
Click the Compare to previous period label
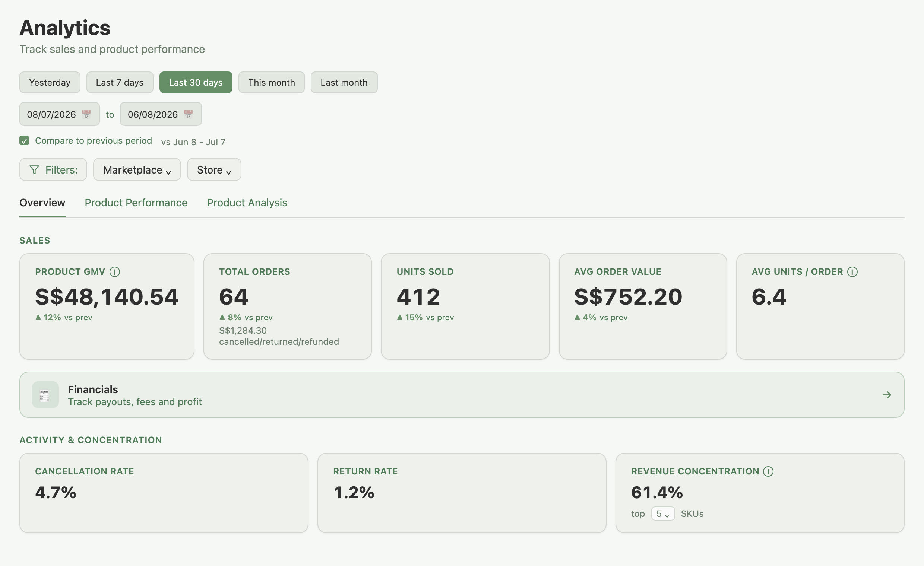pyautogui.click(x=94, y=140)
